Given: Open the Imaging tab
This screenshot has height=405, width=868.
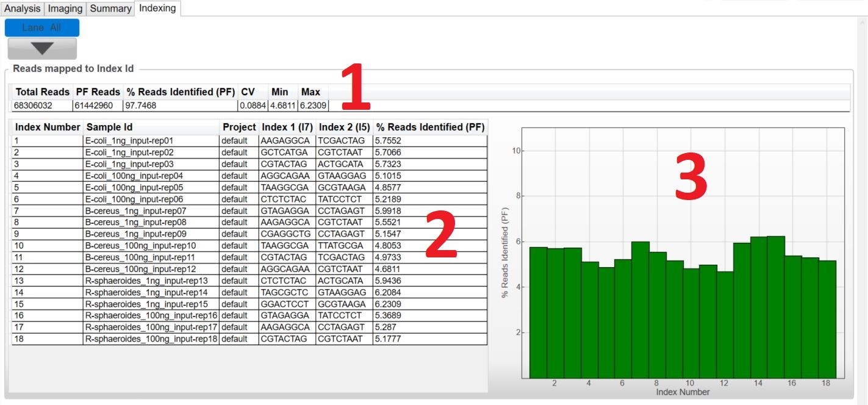Looking at the screenshot, I should coord(65,9).
